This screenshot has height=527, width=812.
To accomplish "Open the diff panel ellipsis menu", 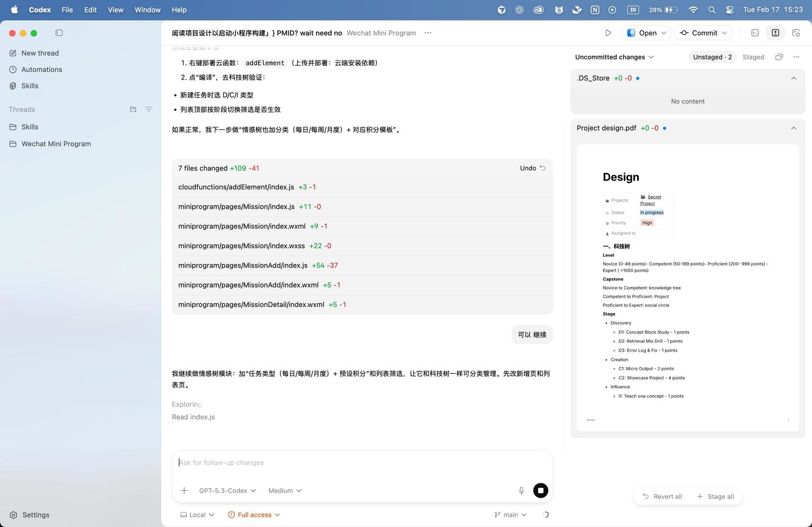I will (x=796, y=57).
